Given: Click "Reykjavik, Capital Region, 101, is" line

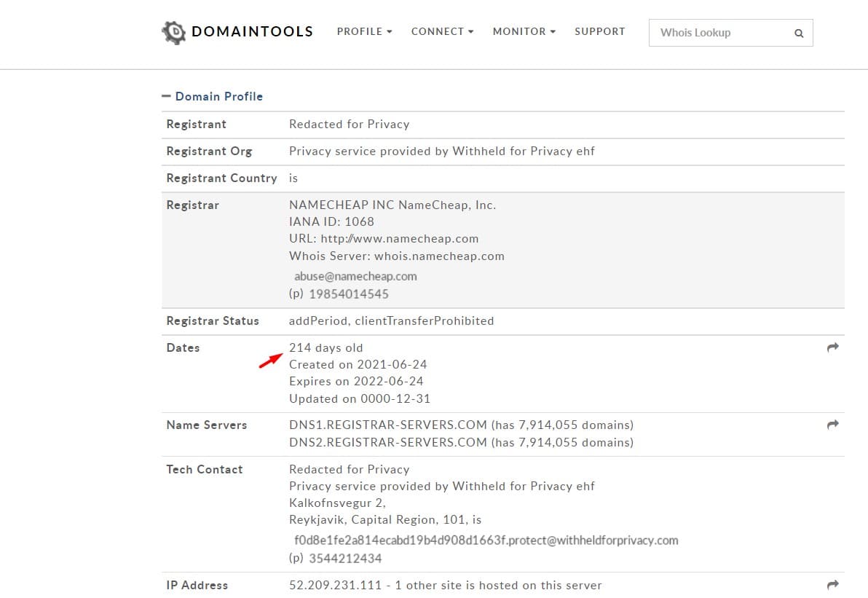Looking at the screenshot, I should click(385, 519).
